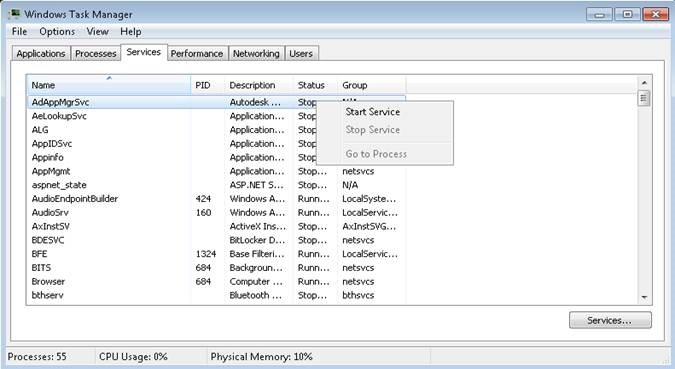Screen dimensions: 675x369
Task: Click the AxInstSVG... group cell
Action: (369, 226)
